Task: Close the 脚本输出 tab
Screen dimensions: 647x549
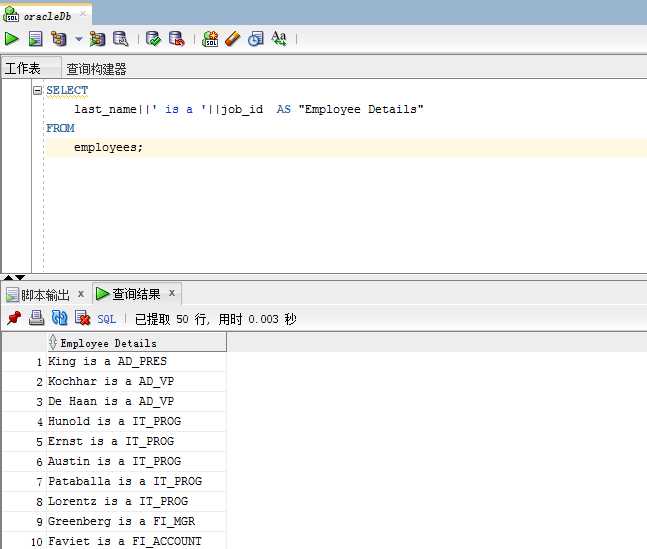Action: pos(81,294)
